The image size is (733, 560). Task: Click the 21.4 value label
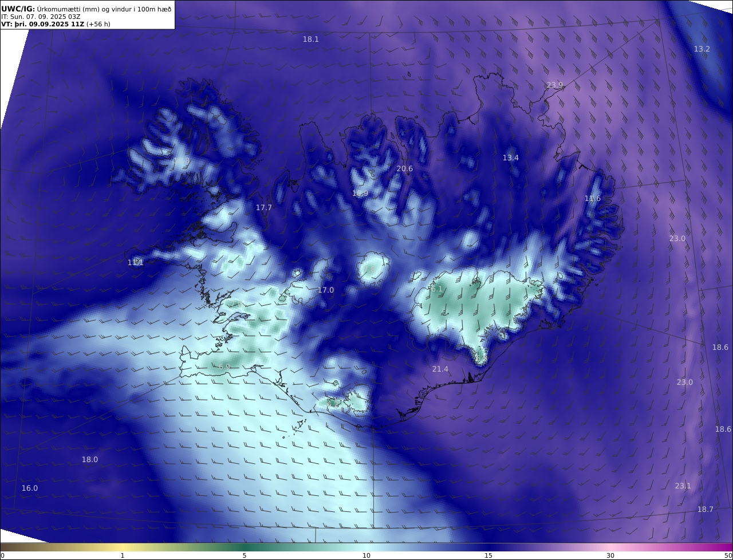(440, 369)
